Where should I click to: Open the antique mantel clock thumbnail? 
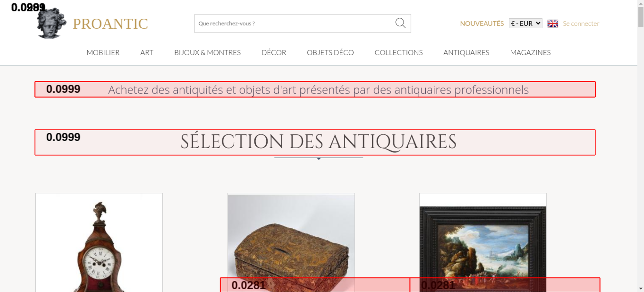(x=99, y=244)
